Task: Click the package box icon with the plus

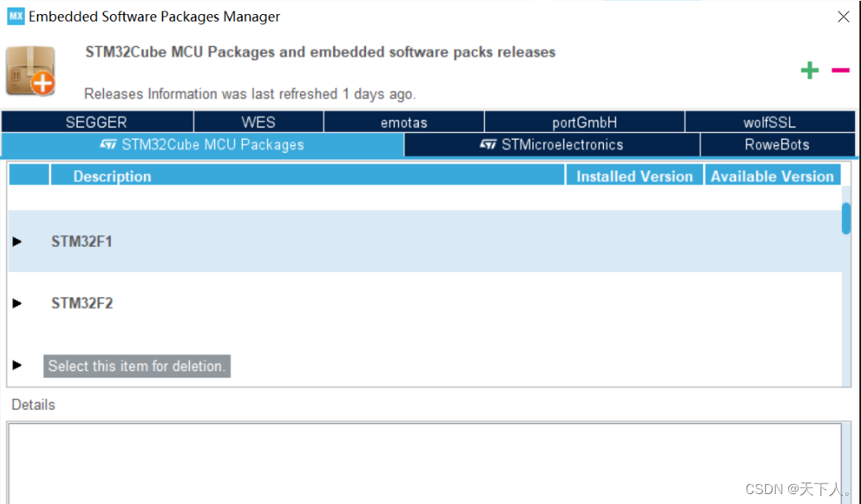Action: coord(31,71)
